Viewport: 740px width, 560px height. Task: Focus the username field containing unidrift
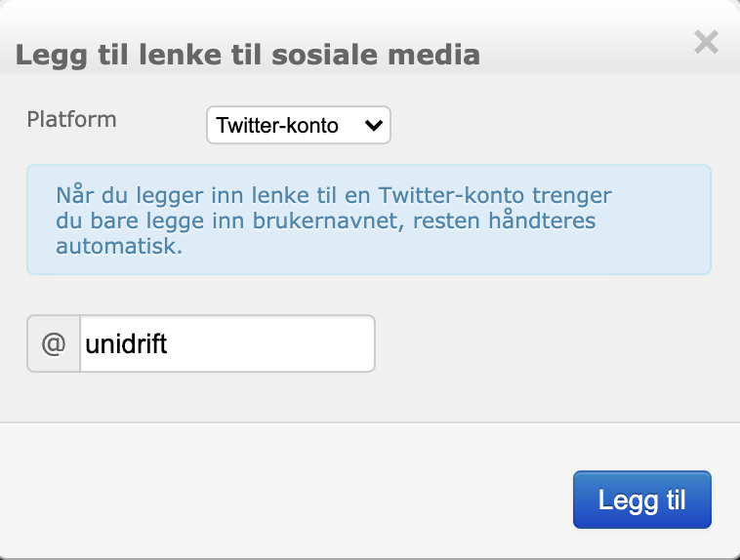[227, 343]
